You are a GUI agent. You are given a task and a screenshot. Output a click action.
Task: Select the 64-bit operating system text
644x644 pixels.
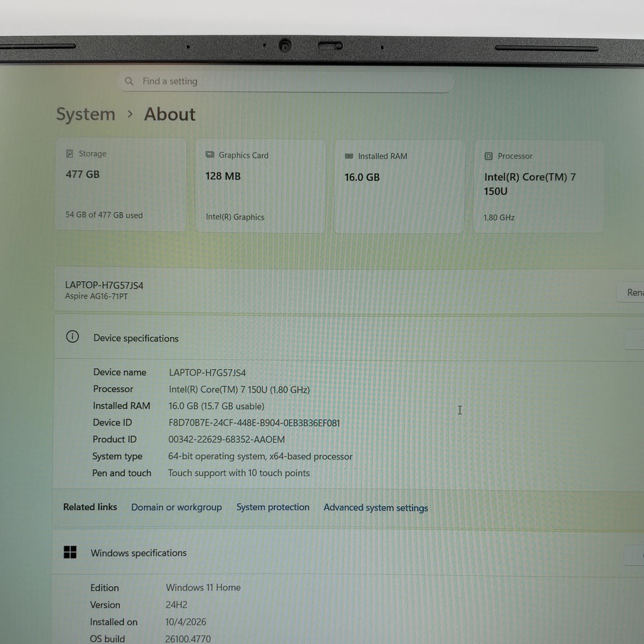(x=260, y=457)
